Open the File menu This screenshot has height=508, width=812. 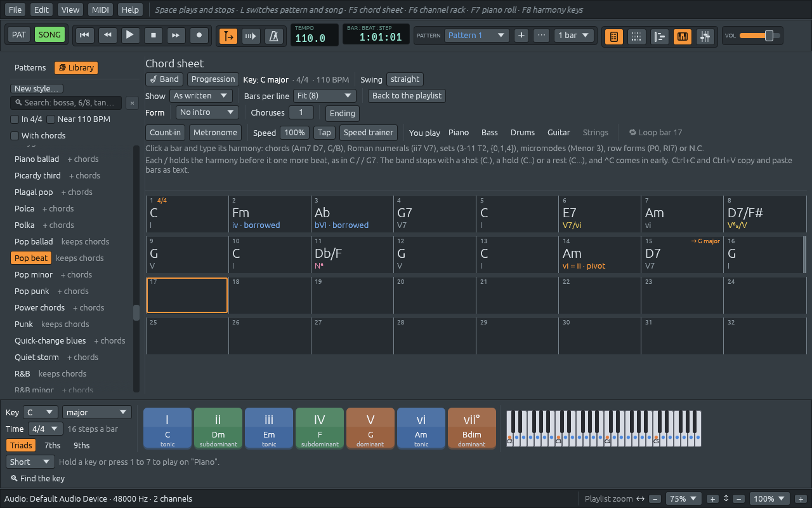[x=15, y=10]
